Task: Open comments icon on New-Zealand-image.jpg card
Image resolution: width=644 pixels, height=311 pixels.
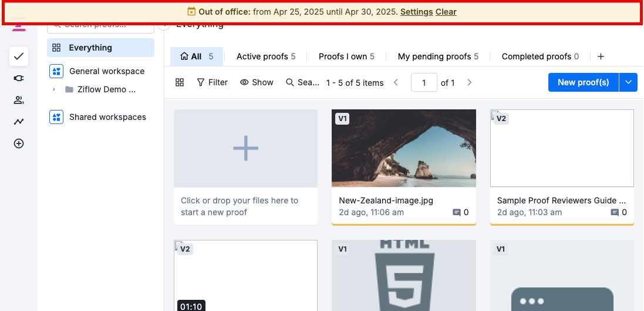Action: 456,213
